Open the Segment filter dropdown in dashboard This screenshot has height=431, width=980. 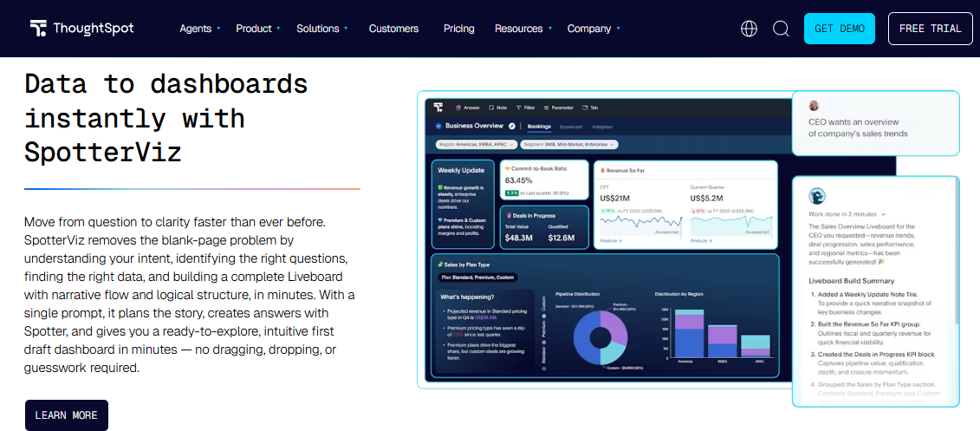(568, 145)
